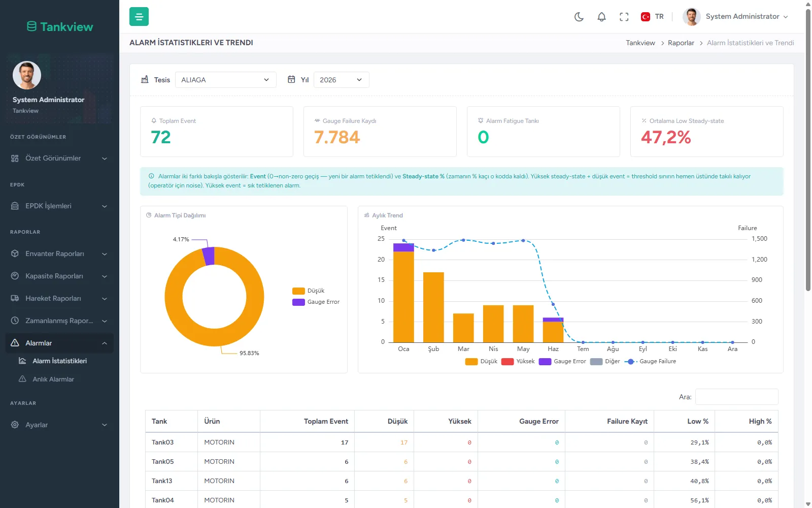Click the Kapasite Raporları gauge icon
812x508 pixels.
(x=15, y=276)
